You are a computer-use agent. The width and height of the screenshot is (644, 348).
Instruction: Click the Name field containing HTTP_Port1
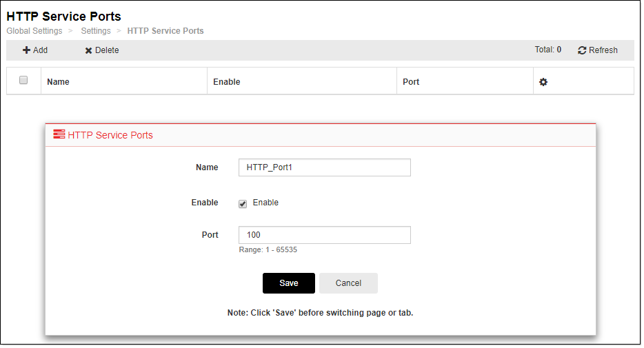click(325, 167)
